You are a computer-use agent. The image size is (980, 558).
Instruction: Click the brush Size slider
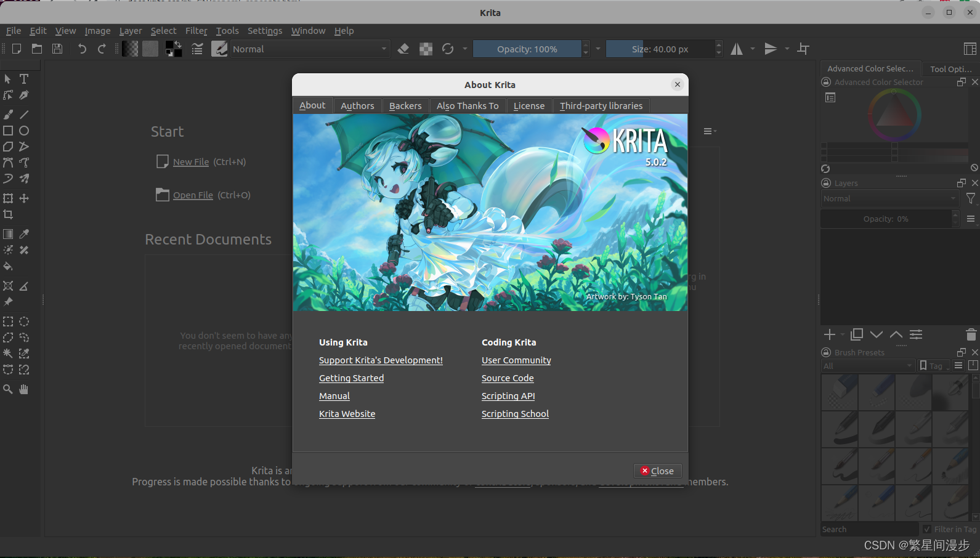pyautogui.click(x=660, y=49)
